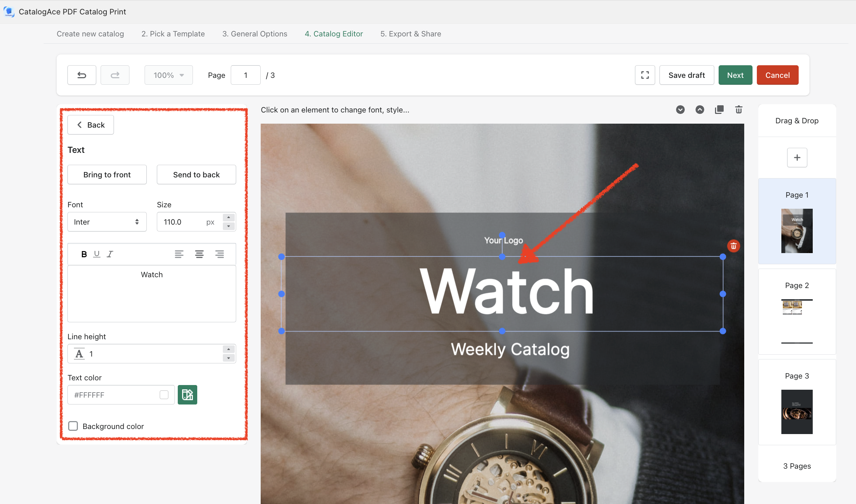Click the white text color swatch

(164, 395)
